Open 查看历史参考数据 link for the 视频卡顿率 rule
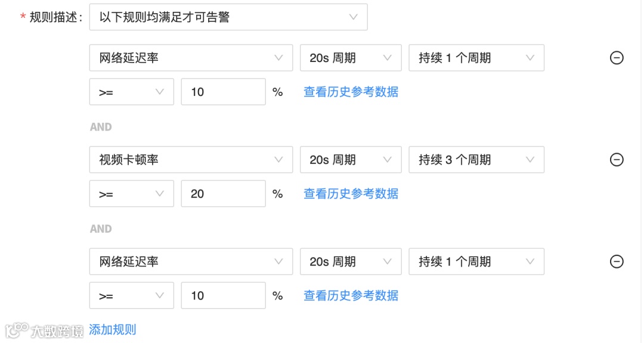This screenshot has height=343, width=644. tap(351, 194)
